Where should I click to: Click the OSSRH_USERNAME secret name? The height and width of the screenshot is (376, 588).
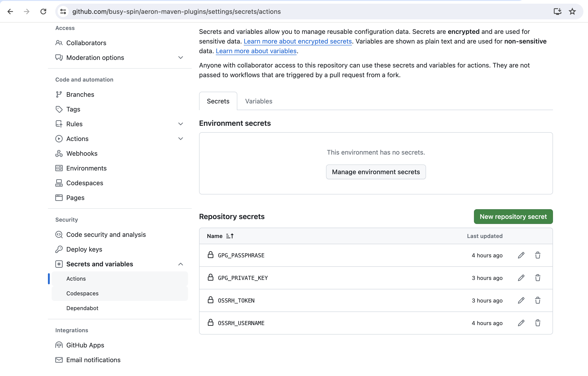pos(241,323)
